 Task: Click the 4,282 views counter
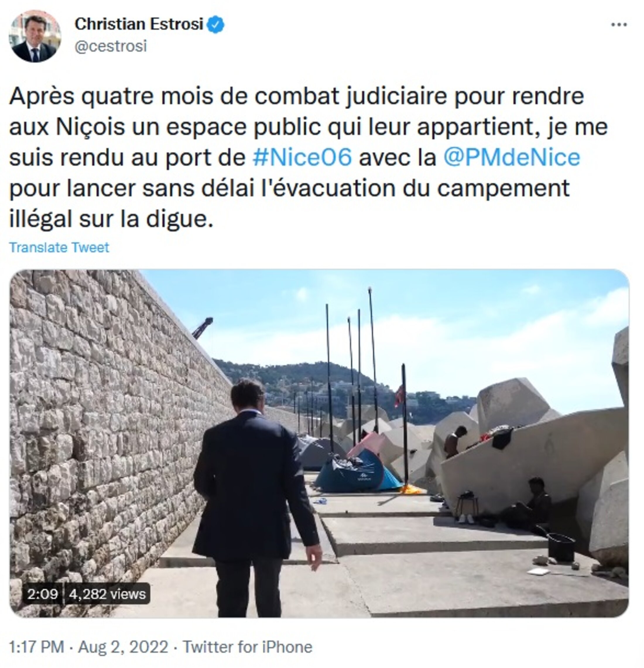click(107, 595)
